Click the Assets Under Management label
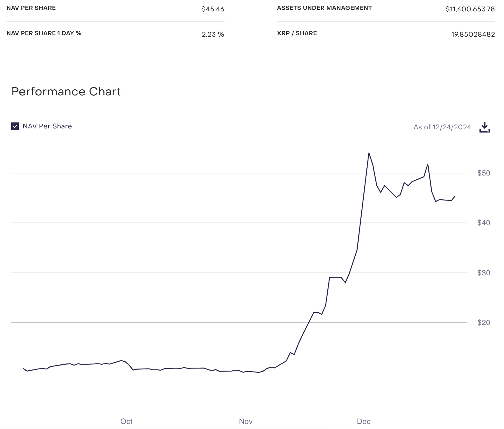The height and width of the screenshot is (429, 504). pyautogui.click(x=324, y=8)
